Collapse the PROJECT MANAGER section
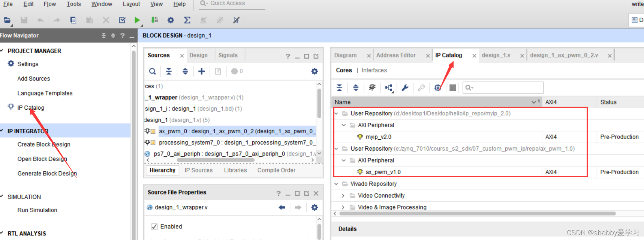644x240 pixels. pyautogui.click(x=2, y=50)
